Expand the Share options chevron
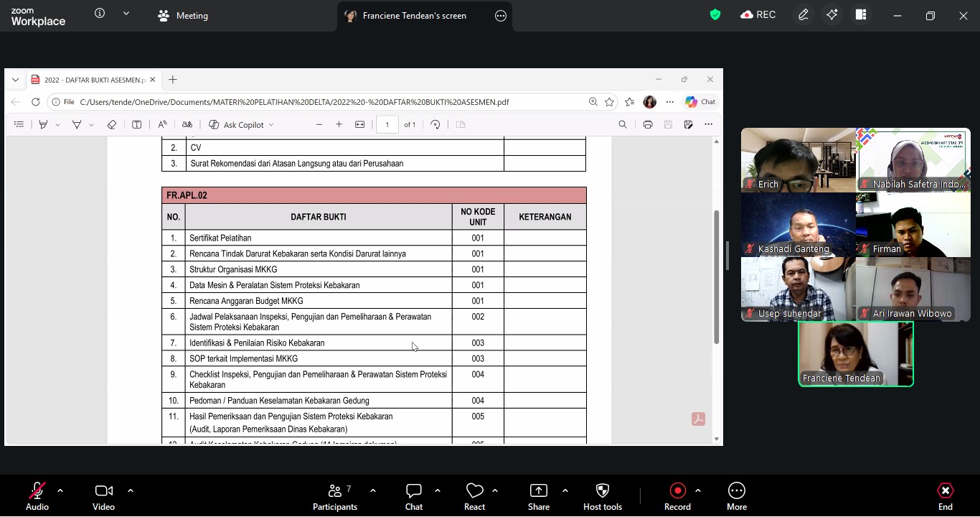The image size is (980, 517). coord(565,491)
